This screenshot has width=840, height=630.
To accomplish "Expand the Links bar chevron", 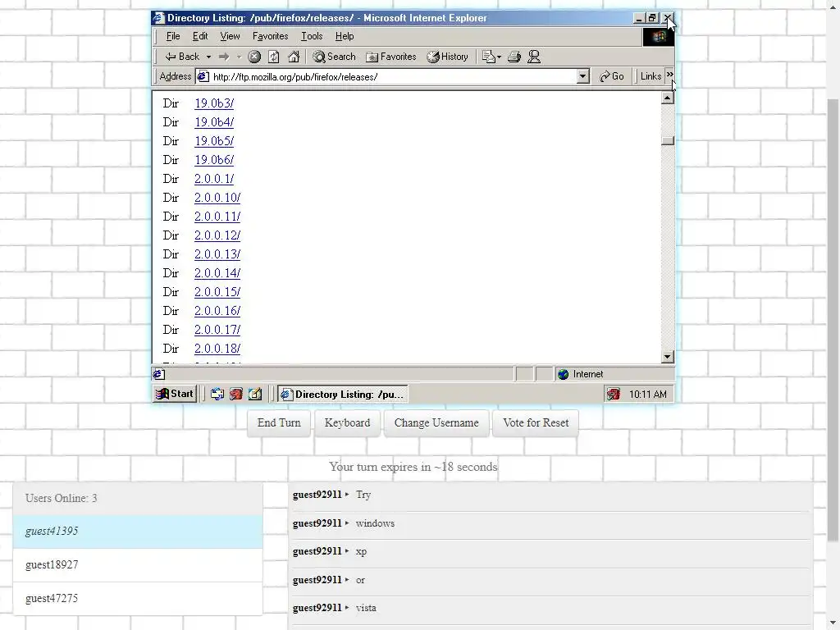I will [669, 75].
